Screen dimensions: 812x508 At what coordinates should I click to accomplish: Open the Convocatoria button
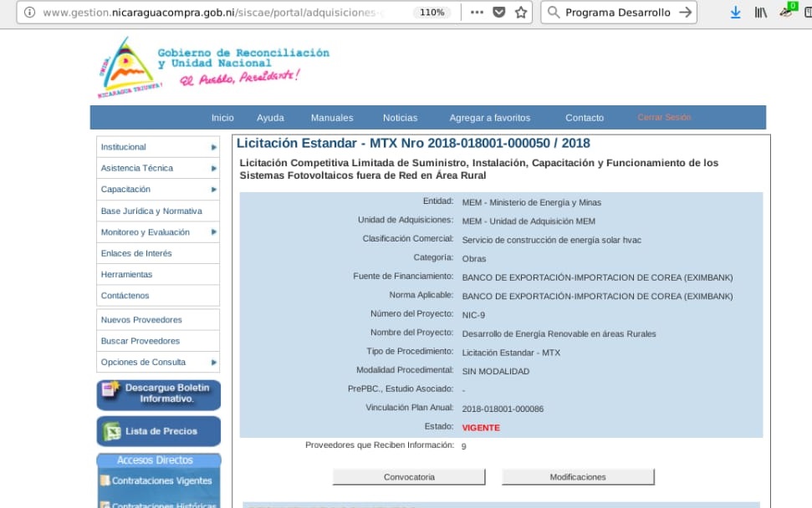pos(409,477)
